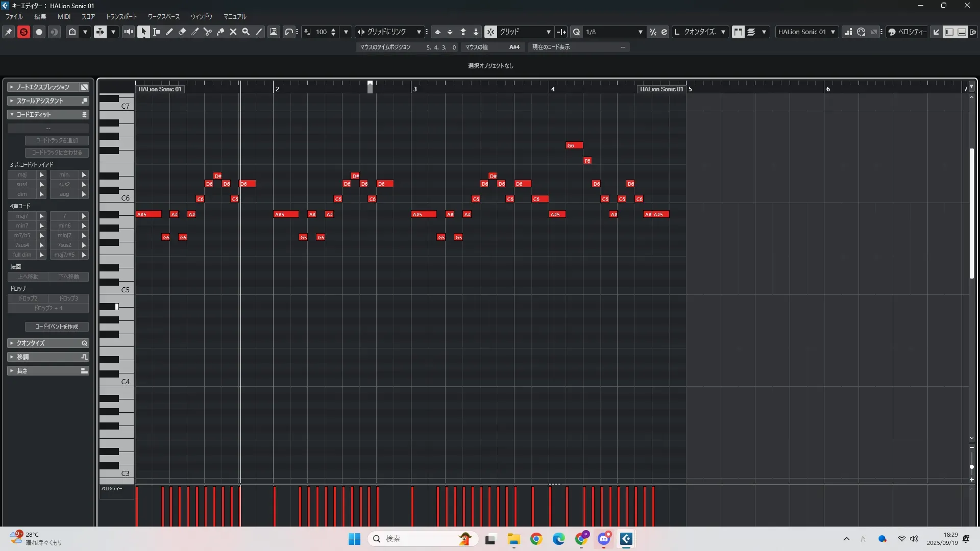Select the Mute X tool
Viewport: 980px width, 551px height.
(x=233, y=32)
